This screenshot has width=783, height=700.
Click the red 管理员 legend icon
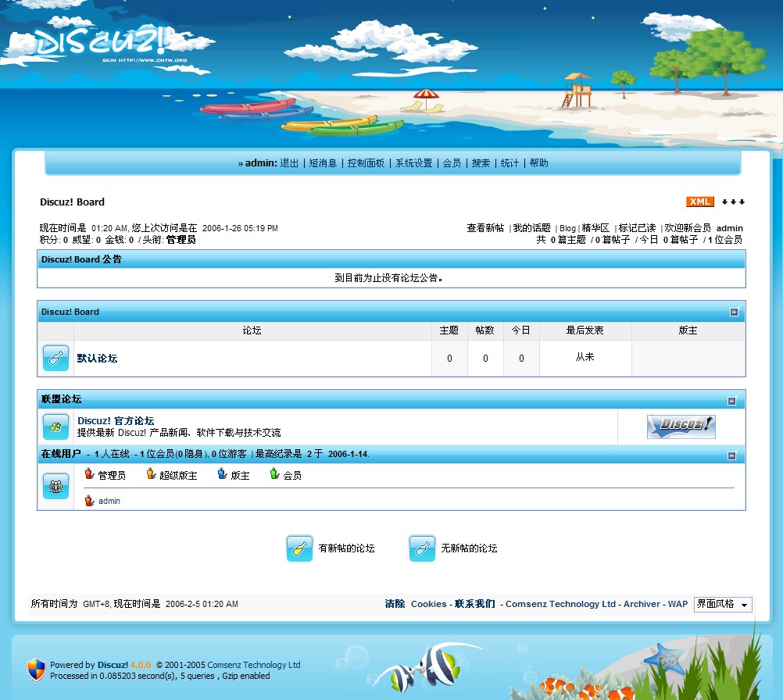89,473
